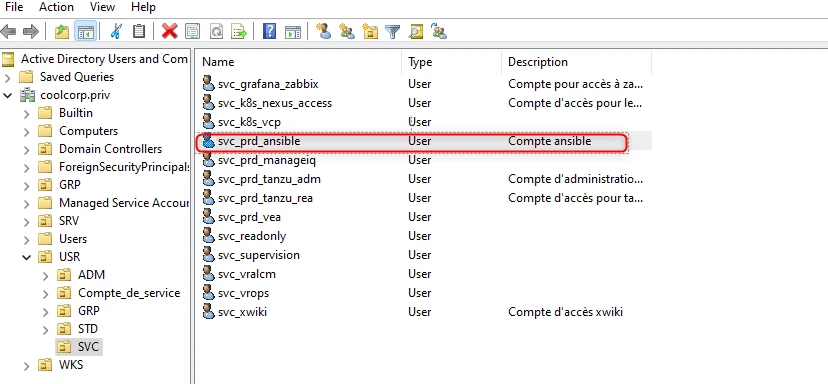Image resolution: width=828 pixels, height=384 pixels.
Task: Click the Find objects magnifier icon
Action: coord(416,32)
